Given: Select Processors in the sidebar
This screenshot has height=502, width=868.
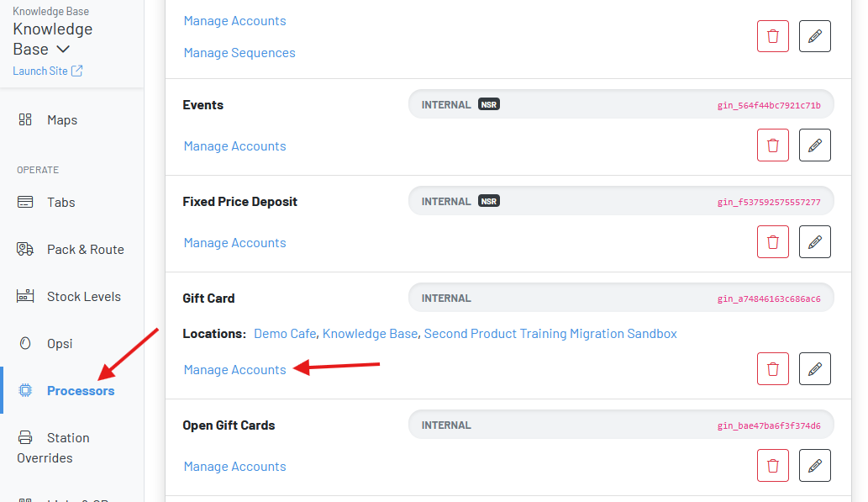Looking at the screenshot, I should click(x=81, y=391).
